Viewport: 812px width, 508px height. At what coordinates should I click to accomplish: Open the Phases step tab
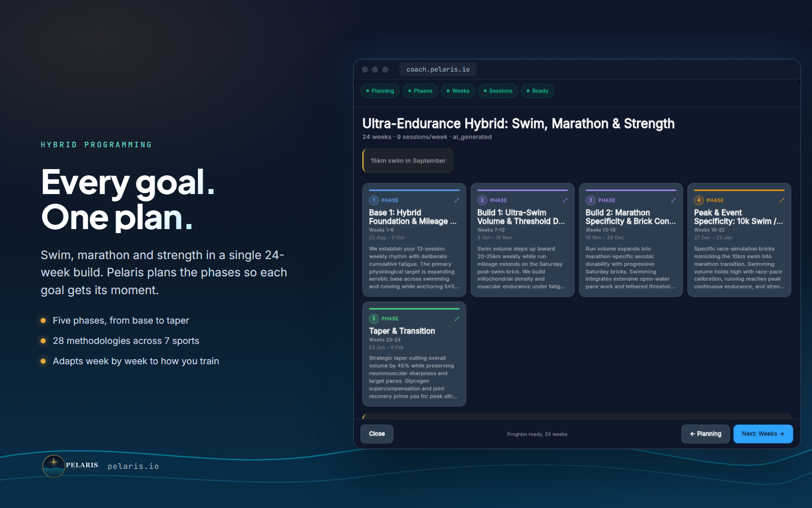pos(420,91)
